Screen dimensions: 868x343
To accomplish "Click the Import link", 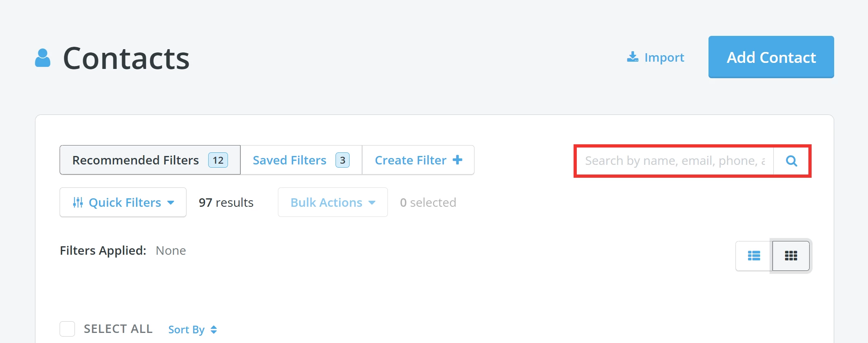I will click(x=664, y=57).
